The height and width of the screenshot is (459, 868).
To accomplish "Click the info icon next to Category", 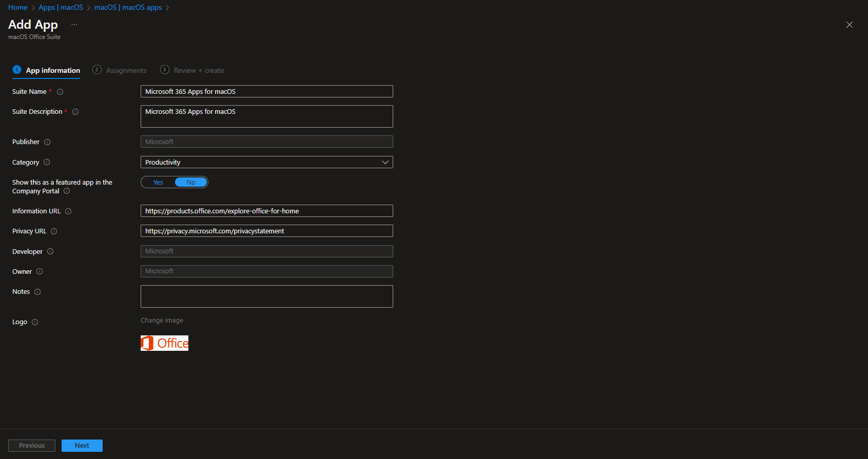I will (x=47, y=163).
